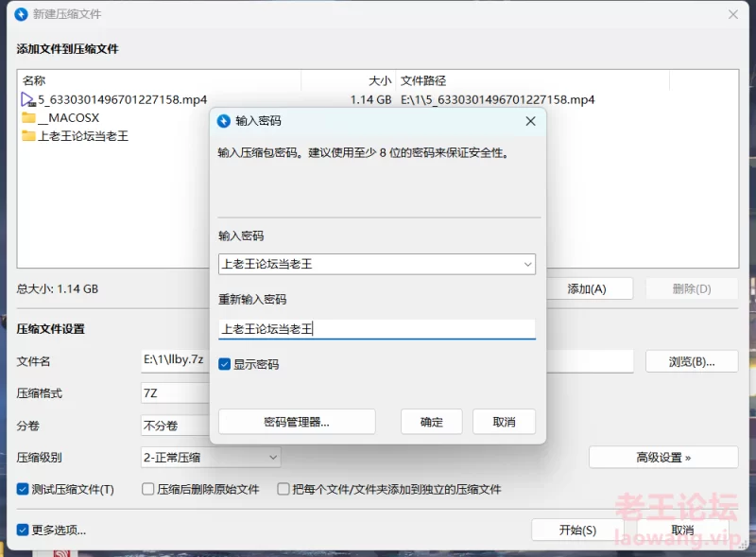
Task: Toggle the 更多选项... checkbox
Action: 22,530
